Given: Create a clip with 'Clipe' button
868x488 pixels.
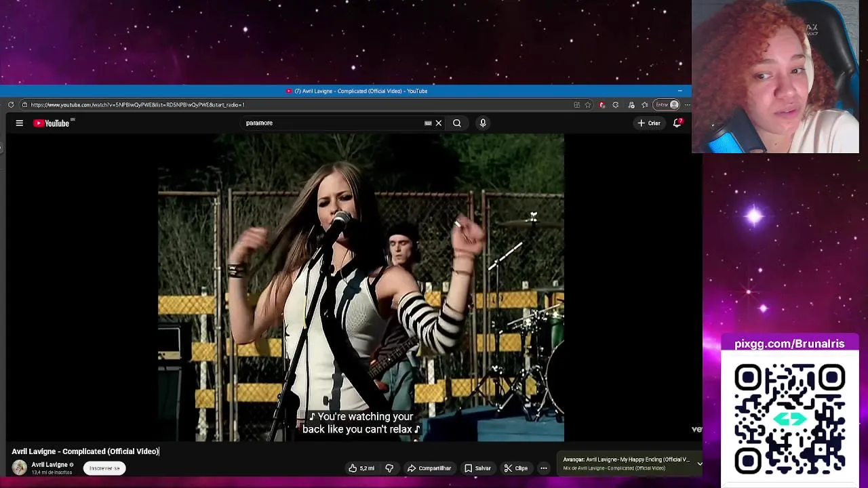Looking at the screenshot, I should [516, 468].
